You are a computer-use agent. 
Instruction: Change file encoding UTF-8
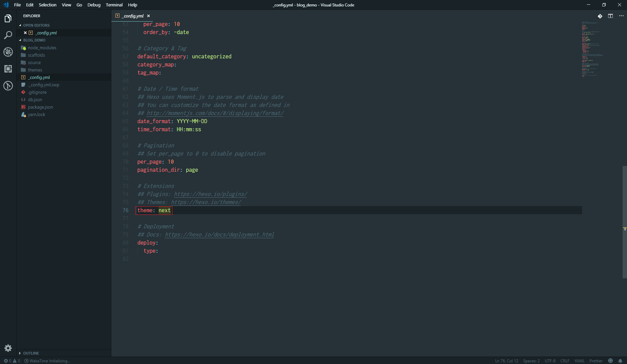[x=550, y=361]
